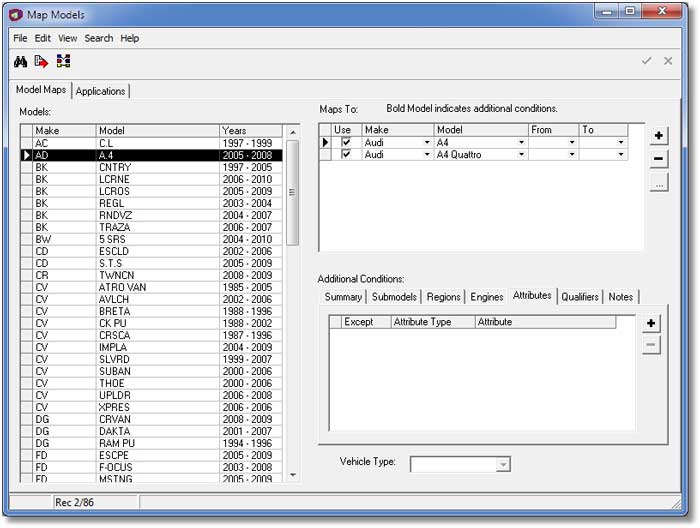This screenshot has width=700, height=528.
Task: Click the X cancel icon in toolbar
Action: click(x=668, y=61)
